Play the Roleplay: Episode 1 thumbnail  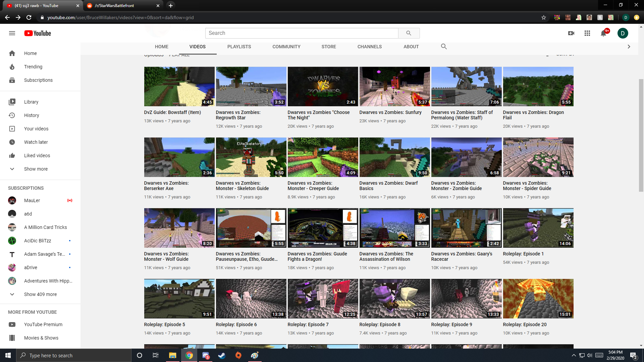coord(538,228)
